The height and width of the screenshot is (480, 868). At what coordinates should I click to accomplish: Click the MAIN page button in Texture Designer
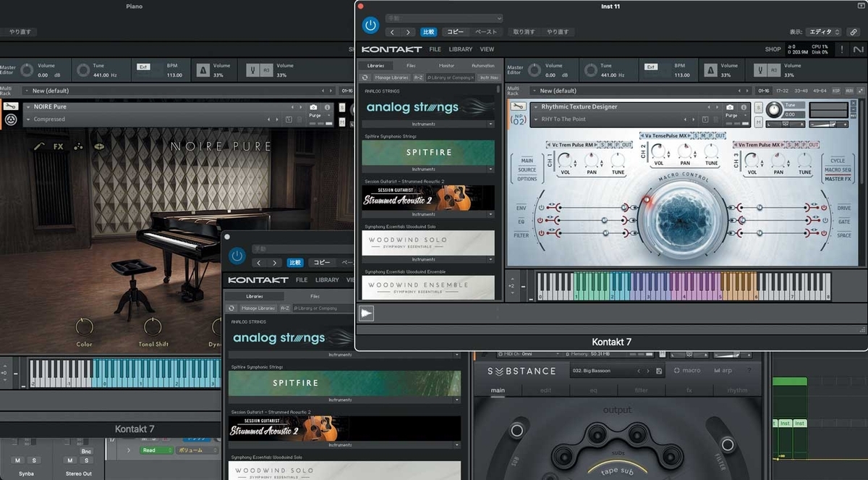click(527, 161)
